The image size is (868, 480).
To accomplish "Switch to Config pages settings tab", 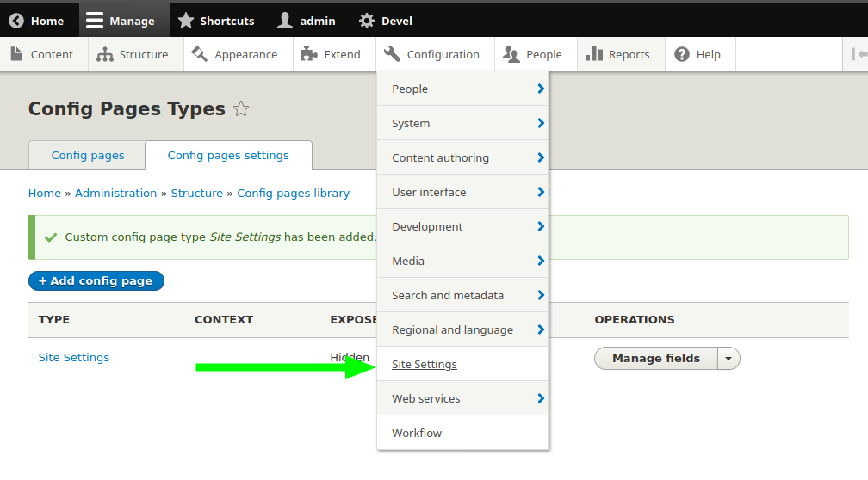I will 229,156.
